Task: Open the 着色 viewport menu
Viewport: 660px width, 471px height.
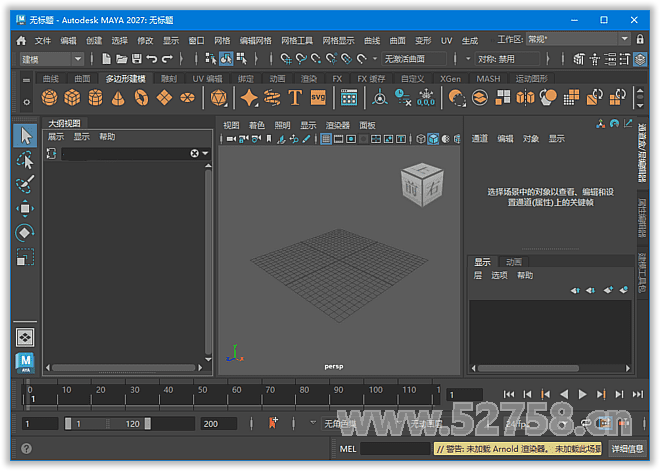Action: click(256, 125)
